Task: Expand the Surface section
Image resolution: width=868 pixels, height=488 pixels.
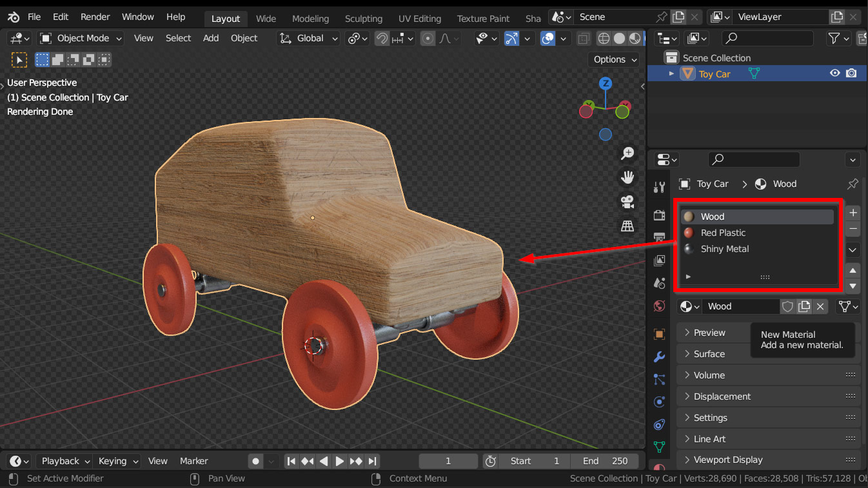Action: tap(709, 353)
